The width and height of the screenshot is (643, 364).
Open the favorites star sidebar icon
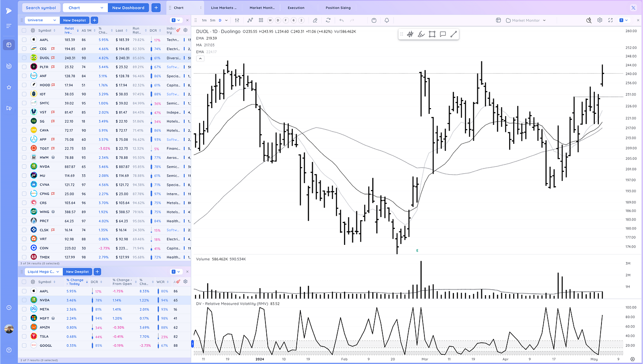tap(8, 87)
